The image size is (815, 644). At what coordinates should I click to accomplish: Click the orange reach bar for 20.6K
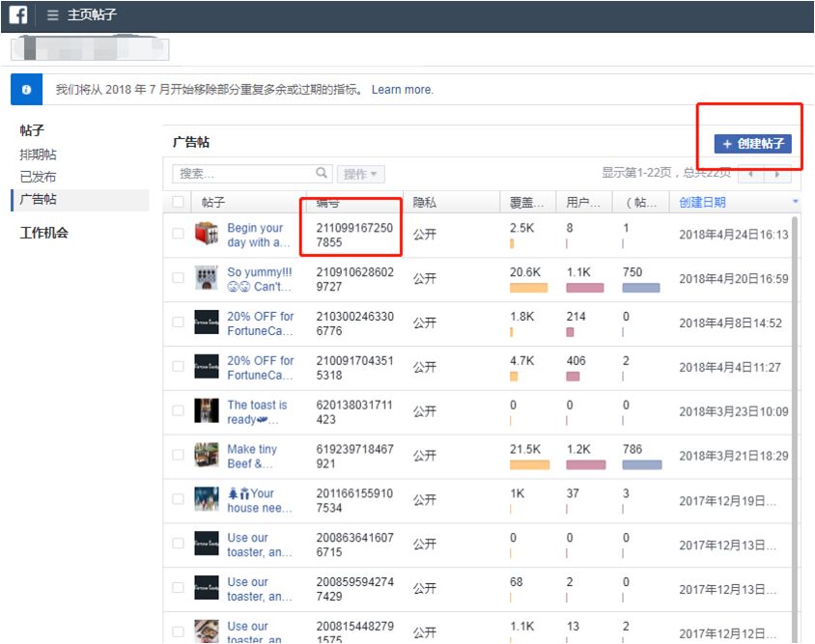point(528,288)
